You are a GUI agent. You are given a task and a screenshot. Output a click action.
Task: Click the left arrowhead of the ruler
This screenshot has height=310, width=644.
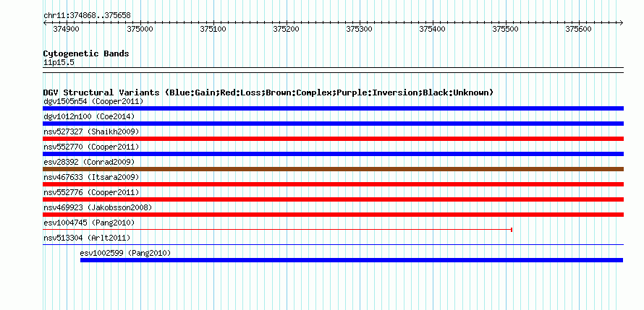(45, 22)
